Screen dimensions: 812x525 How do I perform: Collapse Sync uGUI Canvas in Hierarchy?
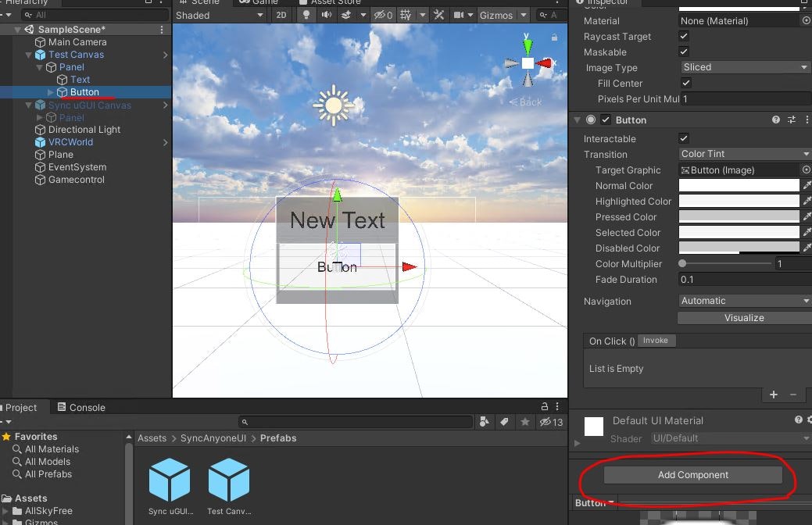(x=28, y=105)
